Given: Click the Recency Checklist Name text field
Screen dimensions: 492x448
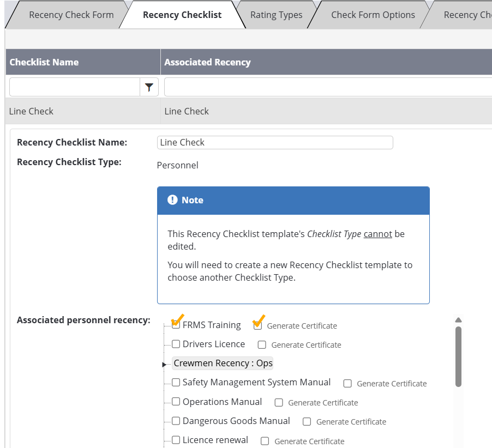Looking at the screenshot, I should (x=275, y=142).
